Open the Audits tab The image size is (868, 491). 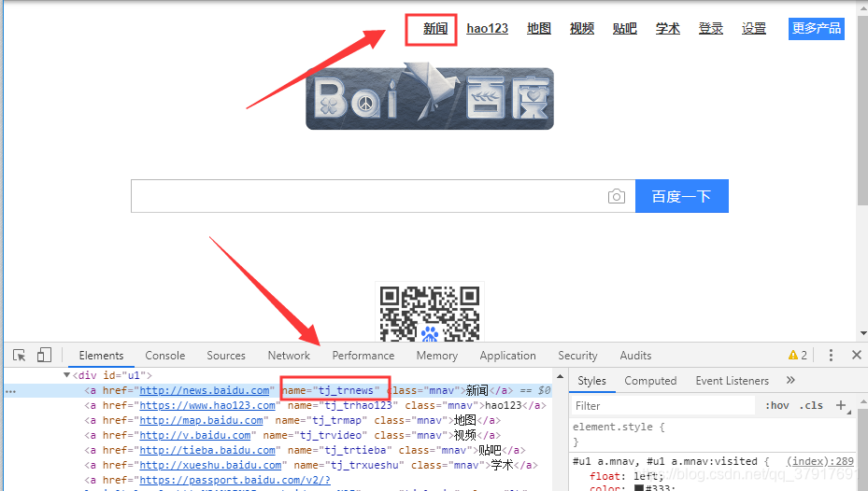[635, 356]
